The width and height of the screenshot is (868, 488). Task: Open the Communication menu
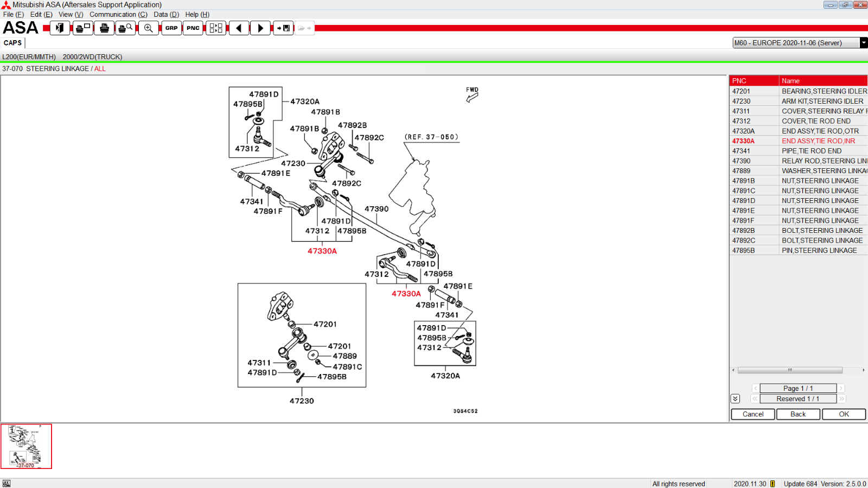[x=118, y=15]
